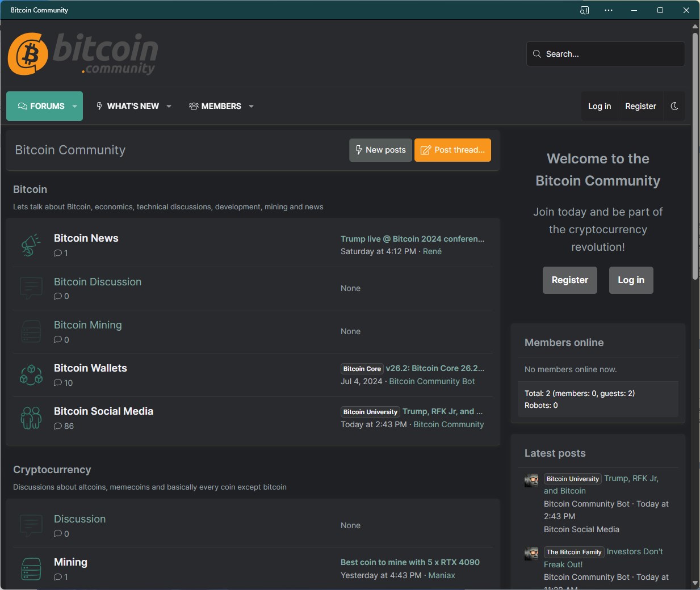
Task: Click the Mining icon under Cryptocurrency
Action: coord(31,568)
